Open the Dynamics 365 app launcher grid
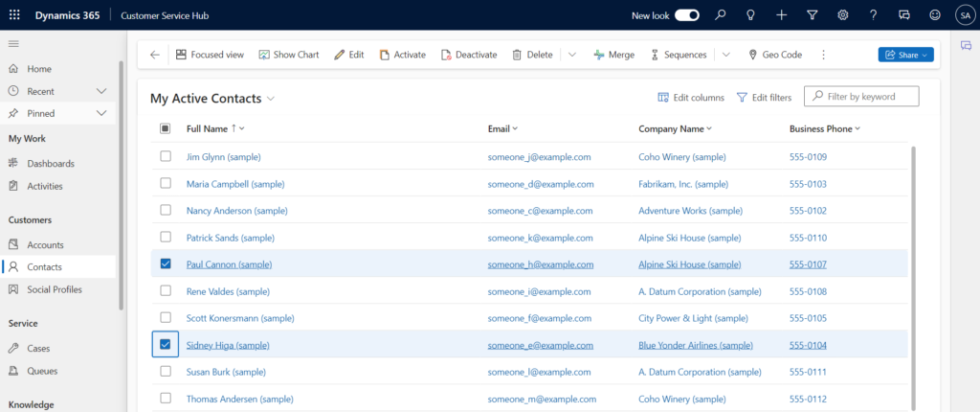Viewport: 980px width, 412px height. pyautogui.click(x=14, y=15)
